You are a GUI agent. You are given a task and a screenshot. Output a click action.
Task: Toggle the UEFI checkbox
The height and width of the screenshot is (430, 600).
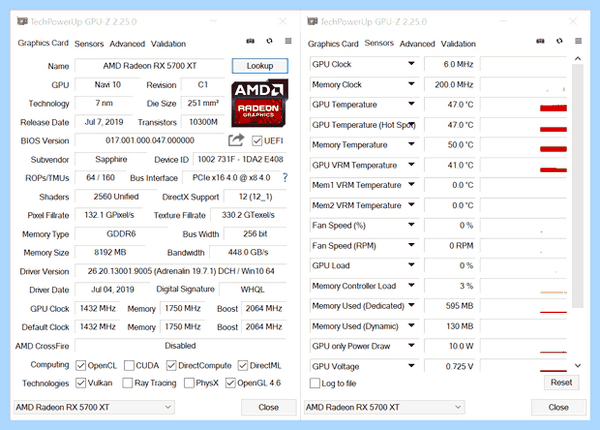[257, 141]
